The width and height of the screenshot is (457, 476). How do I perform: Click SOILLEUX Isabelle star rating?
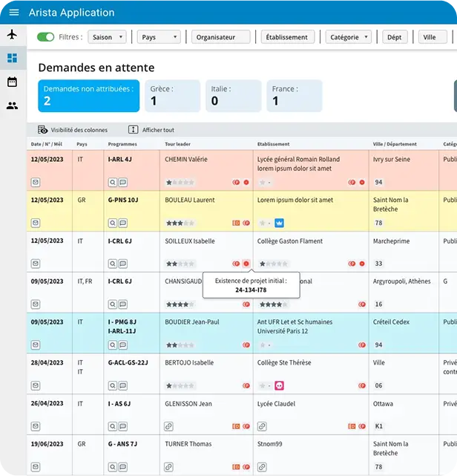pyautogui.click(x=180, y=264)
